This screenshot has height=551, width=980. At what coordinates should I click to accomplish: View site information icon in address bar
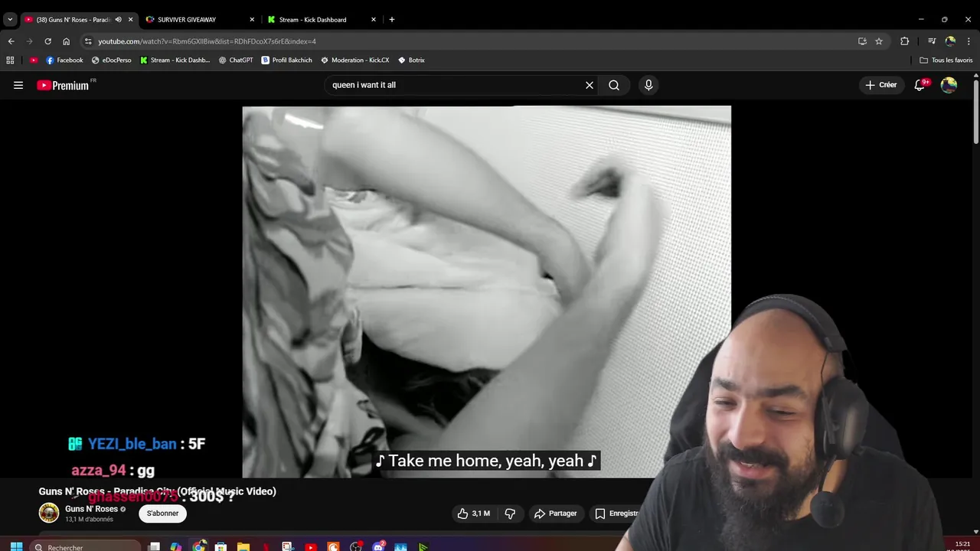(88, 41)
